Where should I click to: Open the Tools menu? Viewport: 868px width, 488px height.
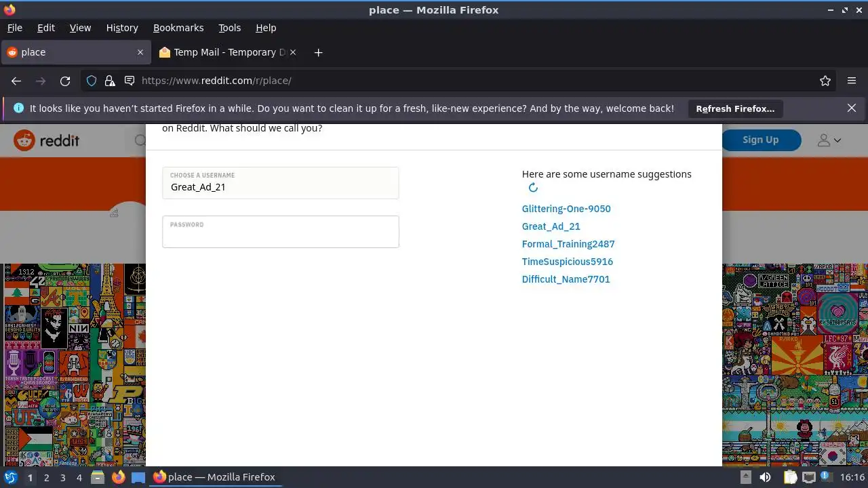[229, 28]
